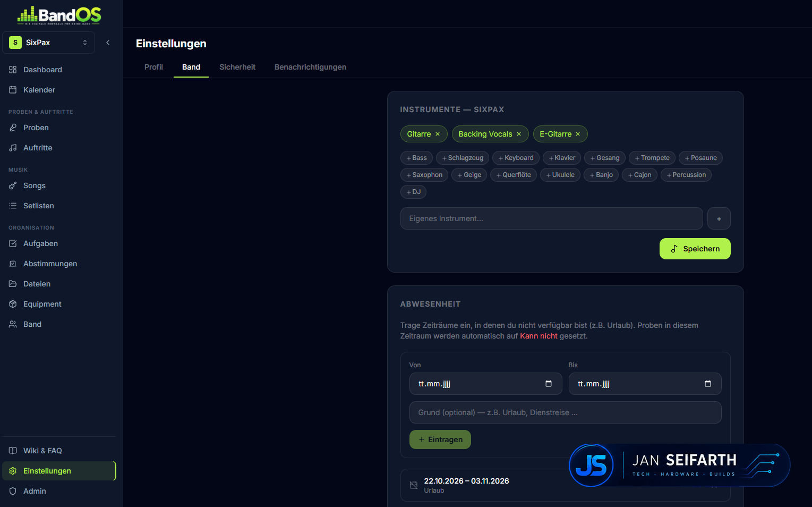This screenshot has width=812, height=507.
Task: Open Aufgaben in the sidebar
Action: coord(58,243)
